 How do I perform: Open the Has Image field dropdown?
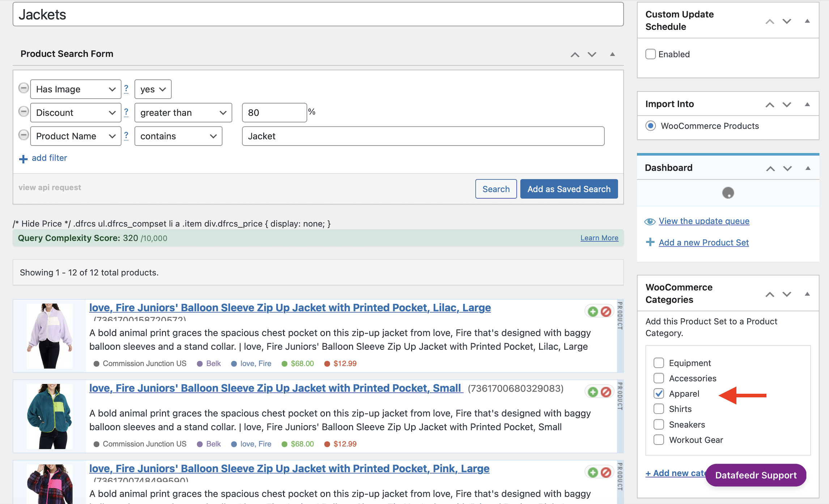76,89
